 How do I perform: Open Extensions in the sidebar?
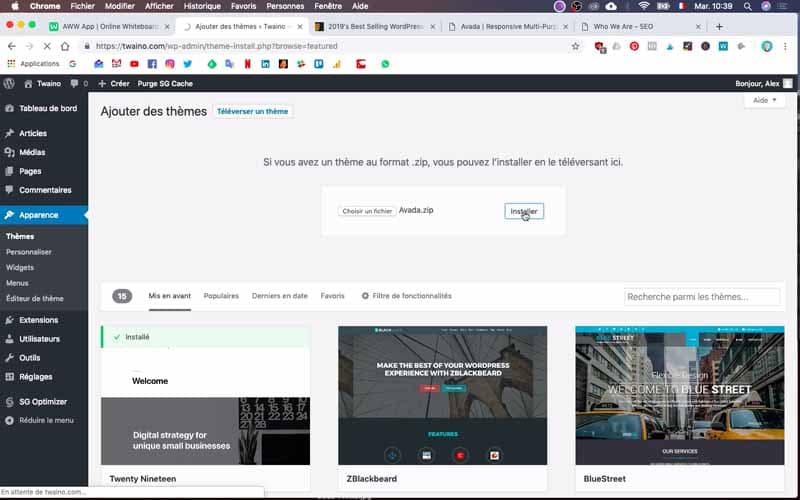pos(44,320)
